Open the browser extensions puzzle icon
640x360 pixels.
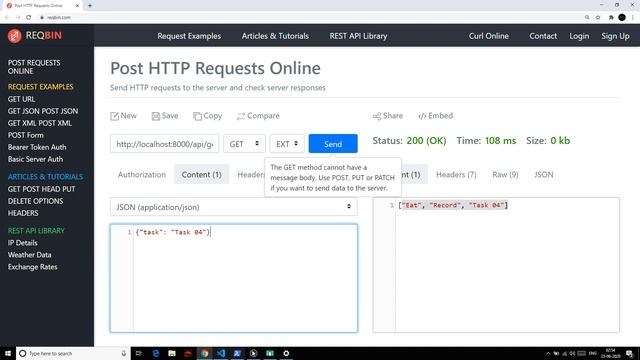tap(611, 17)
